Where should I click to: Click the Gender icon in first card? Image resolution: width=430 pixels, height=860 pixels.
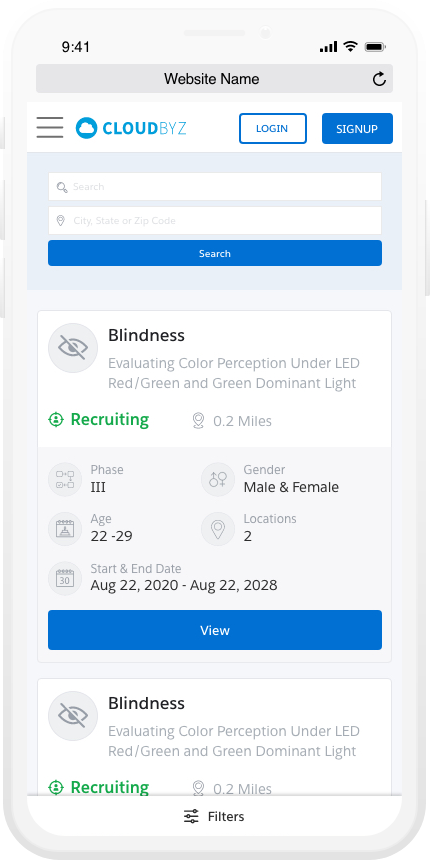coord(218,479)
